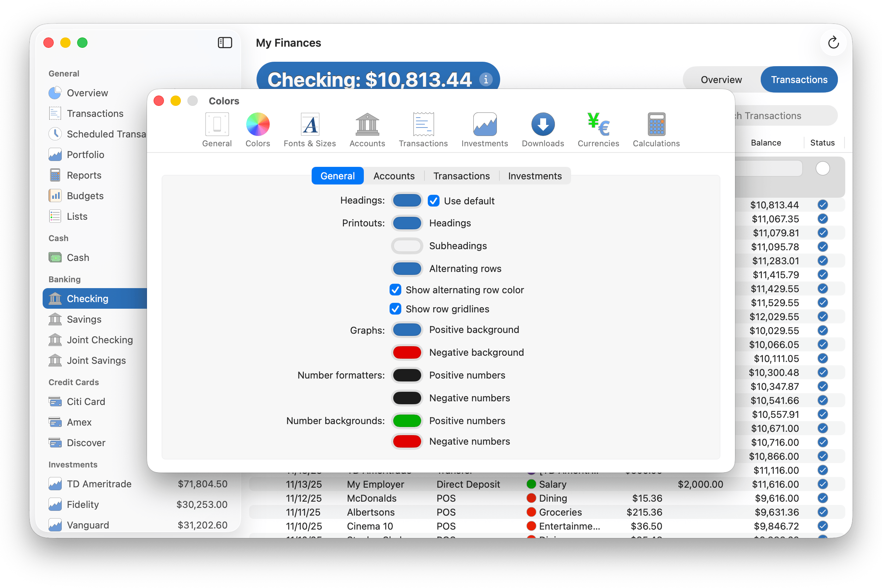
Task: Disable Show alternating row color
Action: tap(395, 290)
